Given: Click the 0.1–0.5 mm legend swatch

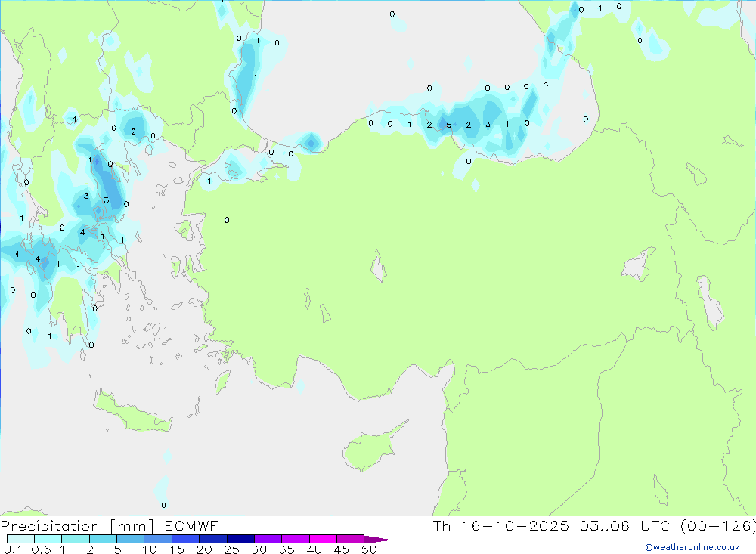Looking at the screenshot, I should 20,539.
